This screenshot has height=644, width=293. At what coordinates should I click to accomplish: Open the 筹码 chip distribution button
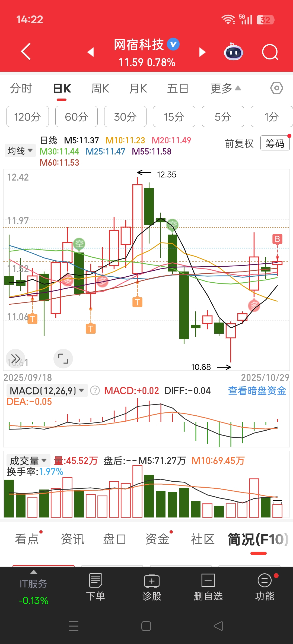275,143
